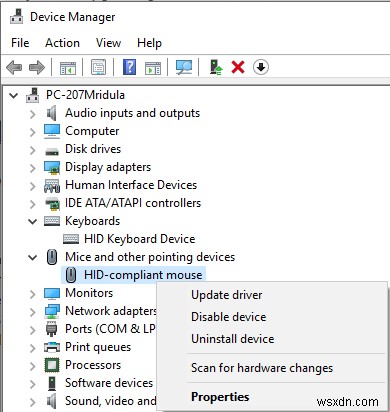
Task: Click Scan for hardware changes monitor icon
Action: (184, 67)
